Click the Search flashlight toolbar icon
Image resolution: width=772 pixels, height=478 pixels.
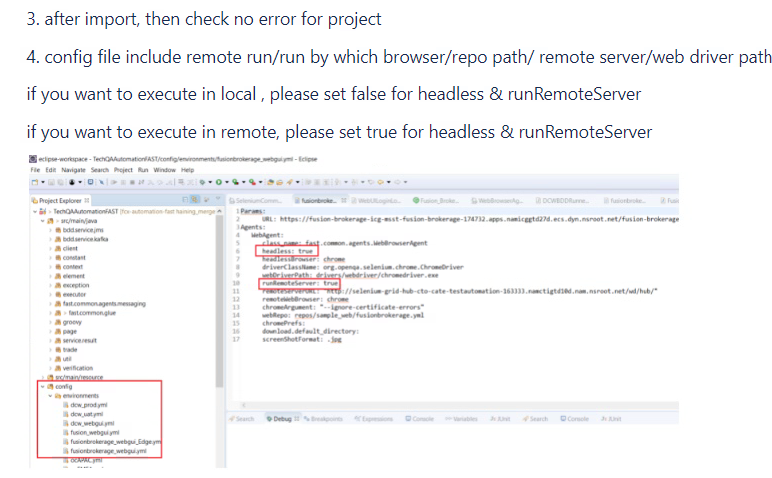290,182
